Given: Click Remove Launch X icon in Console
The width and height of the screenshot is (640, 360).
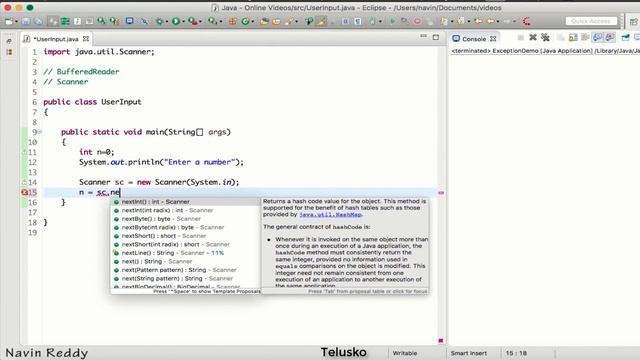Looking at the screenshot, I should pos(533,37).
